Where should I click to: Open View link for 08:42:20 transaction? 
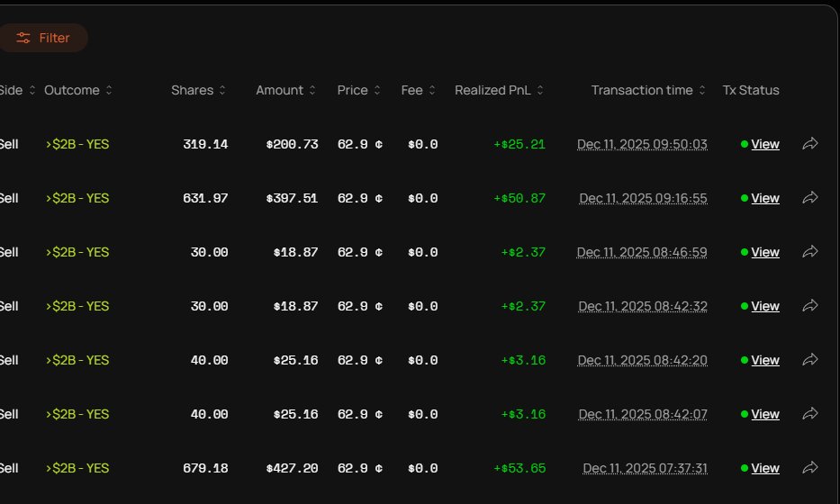pyautogui.click(x=765, y=361)
